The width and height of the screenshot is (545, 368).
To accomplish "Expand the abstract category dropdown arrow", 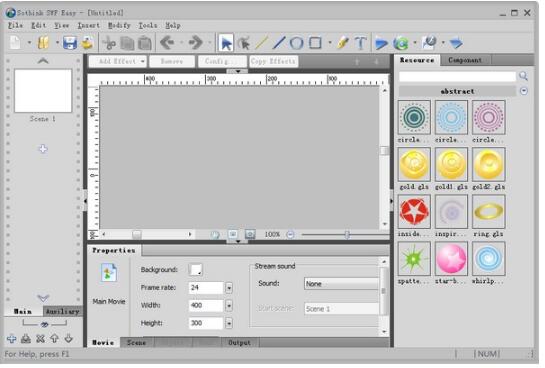I will (x=524, y=91).
